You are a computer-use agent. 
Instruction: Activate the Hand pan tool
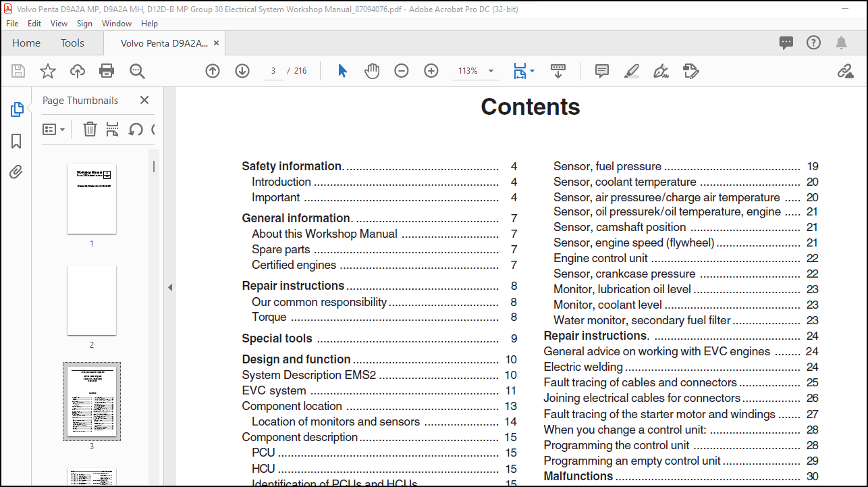click(x=372, y=71)
